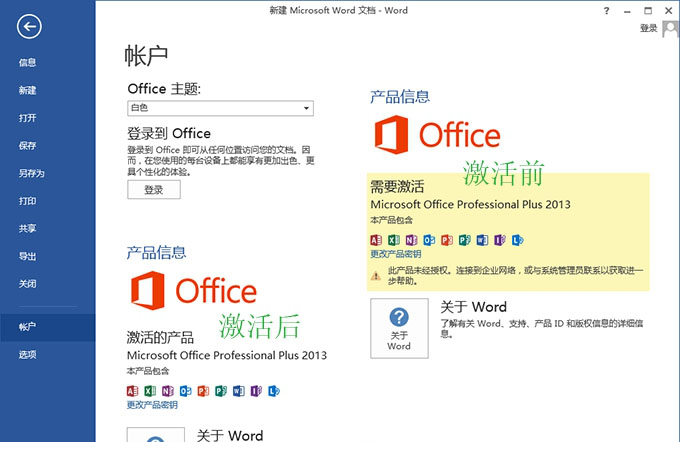Click 保存 in the left menu
The width and height of the screenshot is (680, 459).
coord(27,146)
